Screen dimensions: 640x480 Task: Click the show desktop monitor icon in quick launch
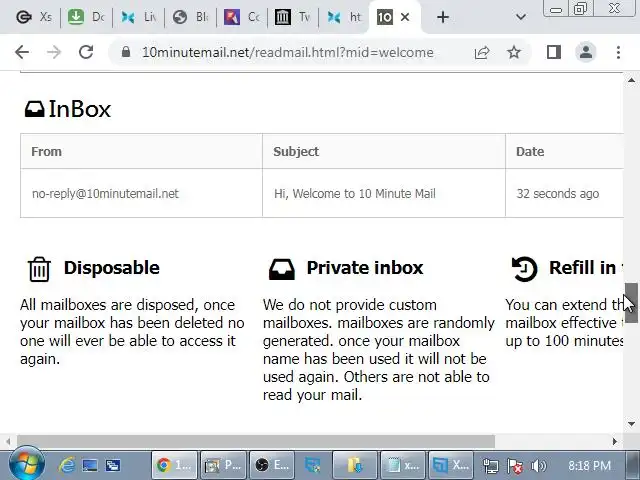(90, 465)
